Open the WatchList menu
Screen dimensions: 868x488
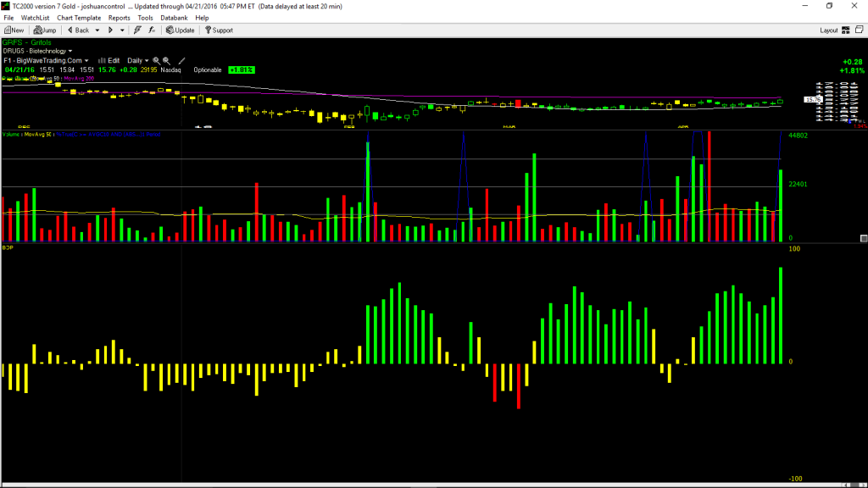click(35, 18)
